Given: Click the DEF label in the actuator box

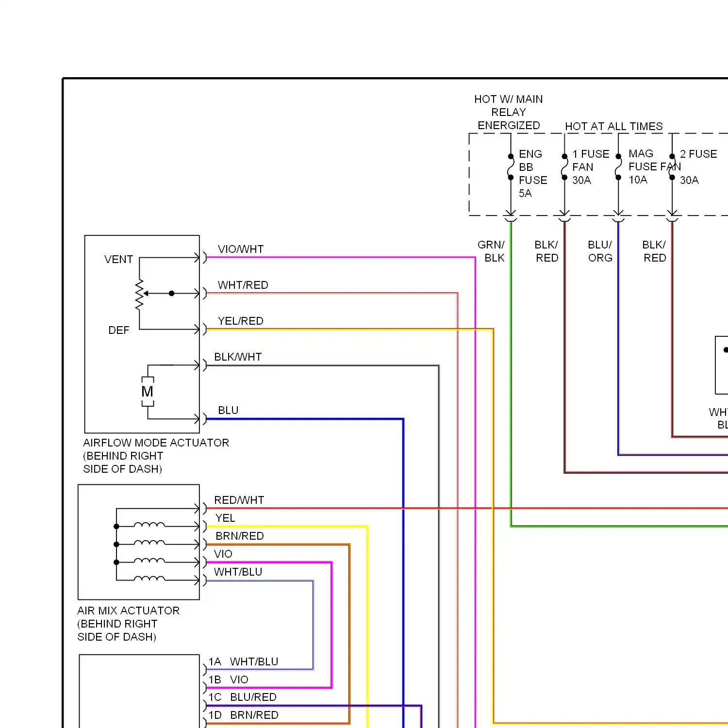Looking at the screenshot, I should (x=119, y=330).
